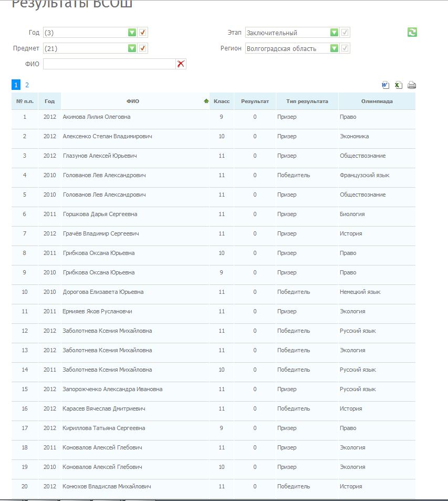The height and width of the screenshot is (501, 448).
Task: Go to page 2 of results
Action: (27, 85)
